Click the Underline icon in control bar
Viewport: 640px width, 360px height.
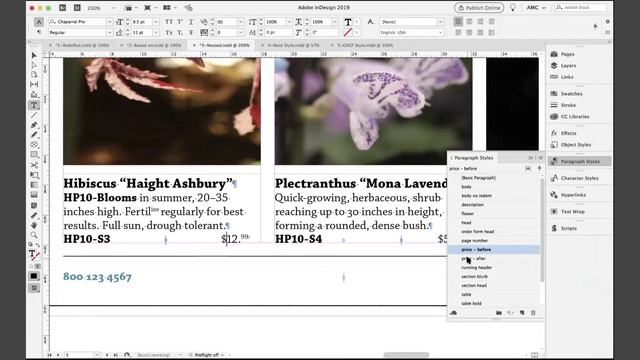[x=191, y=22]
